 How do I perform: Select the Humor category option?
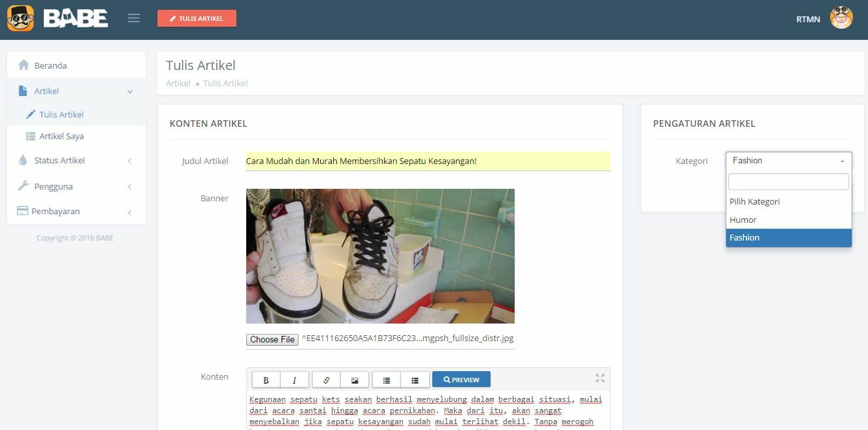pyautogui.click(x=788, y=220)
